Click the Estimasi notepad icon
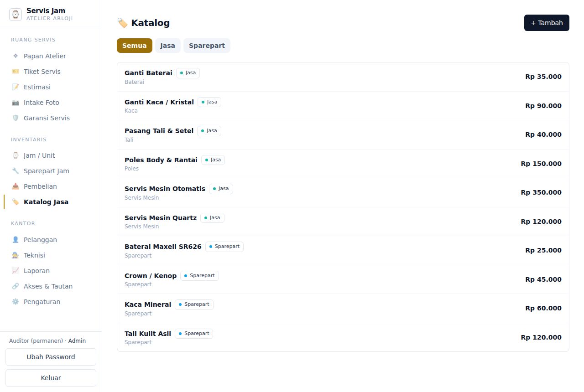Viewport: 584px width, 392px height. (x=16, y=87)
